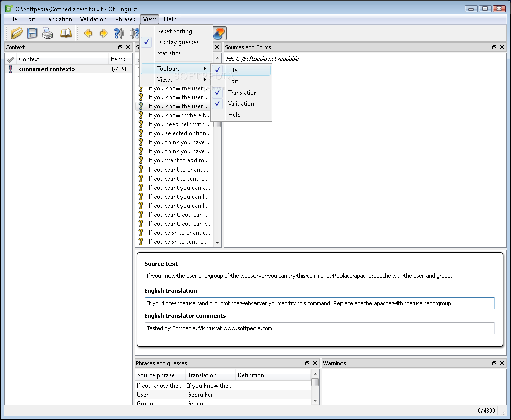The width and height of the screenshot is (511, 420).
Task: Float the Sources and Forms panel
Action: pyautogui.click(x=494, y=47)
